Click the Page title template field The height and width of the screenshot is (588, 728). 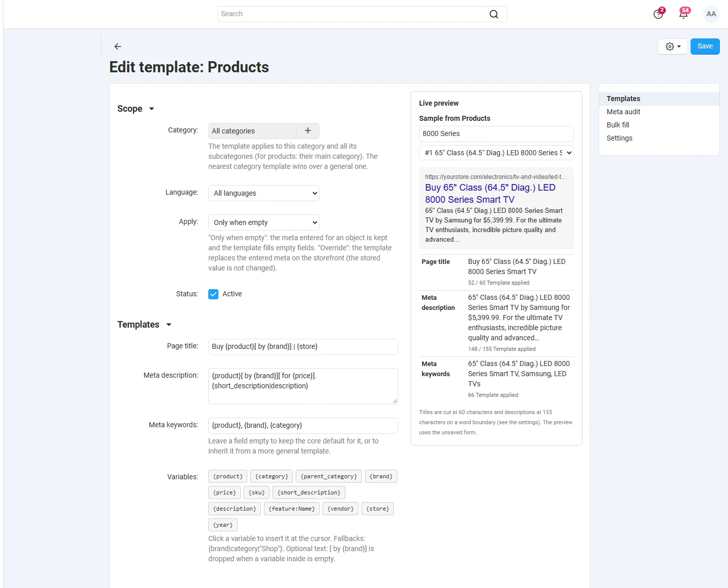click(303, 347)
